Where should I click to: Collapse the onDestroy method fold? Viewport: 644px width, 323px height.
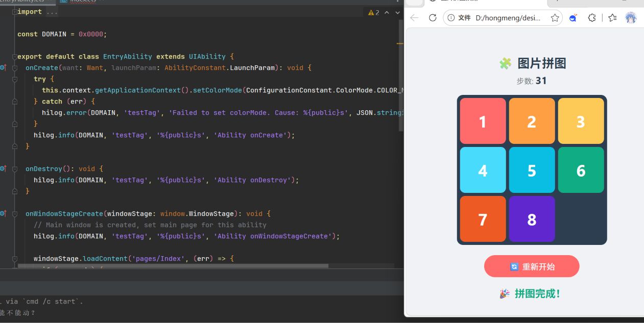[14, 169]
